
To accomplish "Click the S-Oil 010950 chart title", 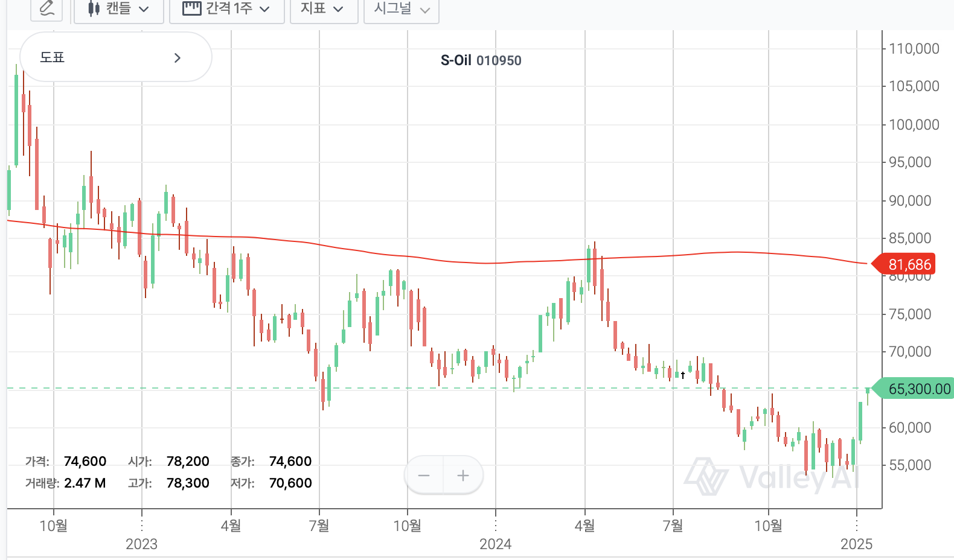I will tap(481, 60).
